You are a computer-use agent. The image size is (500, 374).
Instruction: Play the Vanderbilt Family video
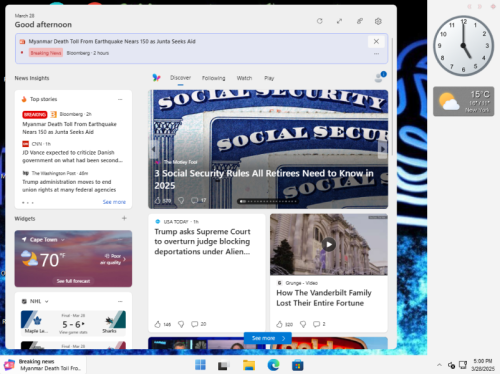[x=329, y=245]
